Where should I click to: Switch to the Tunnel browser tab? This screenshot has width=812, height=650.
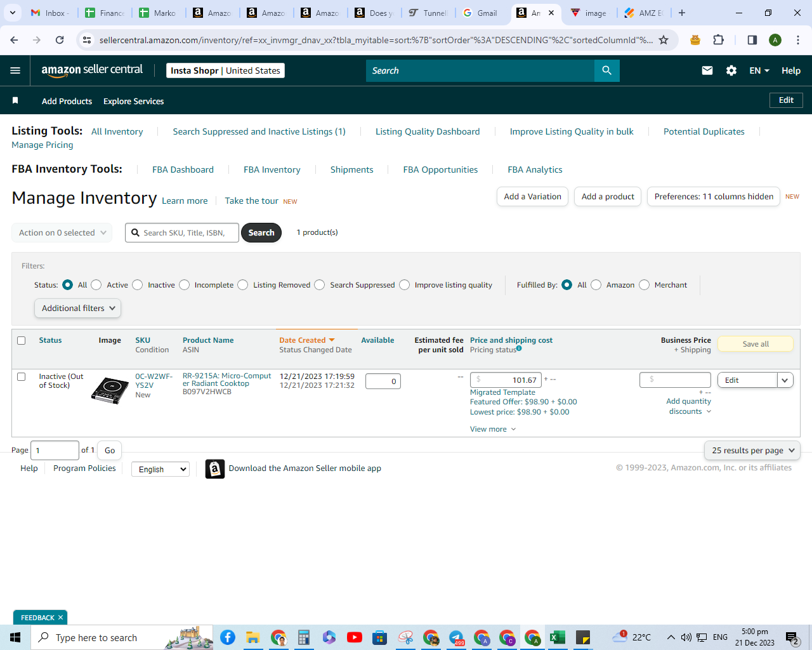click(429, 13)
